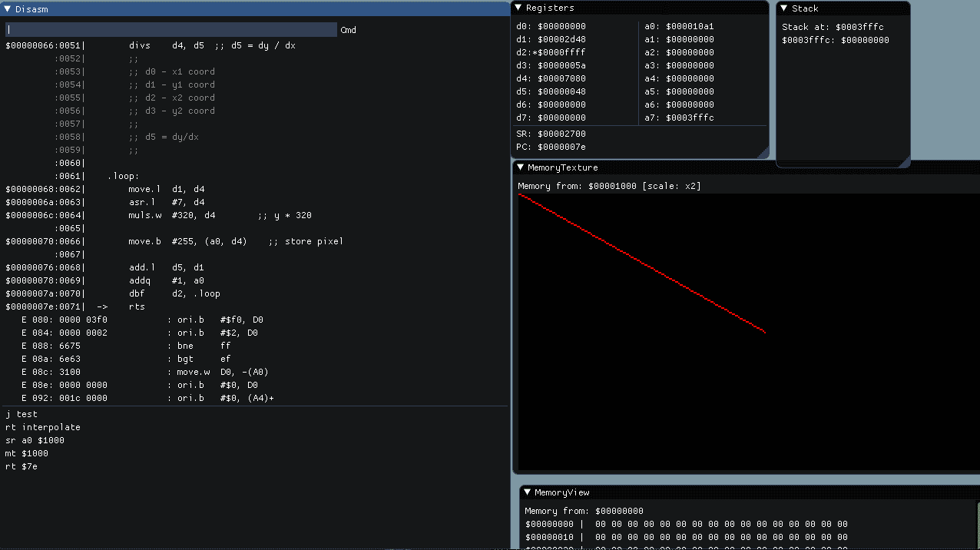Select the Stack window title
This screenshot has width=980, height=550.
pyautogui.click(x=805, y=8)
